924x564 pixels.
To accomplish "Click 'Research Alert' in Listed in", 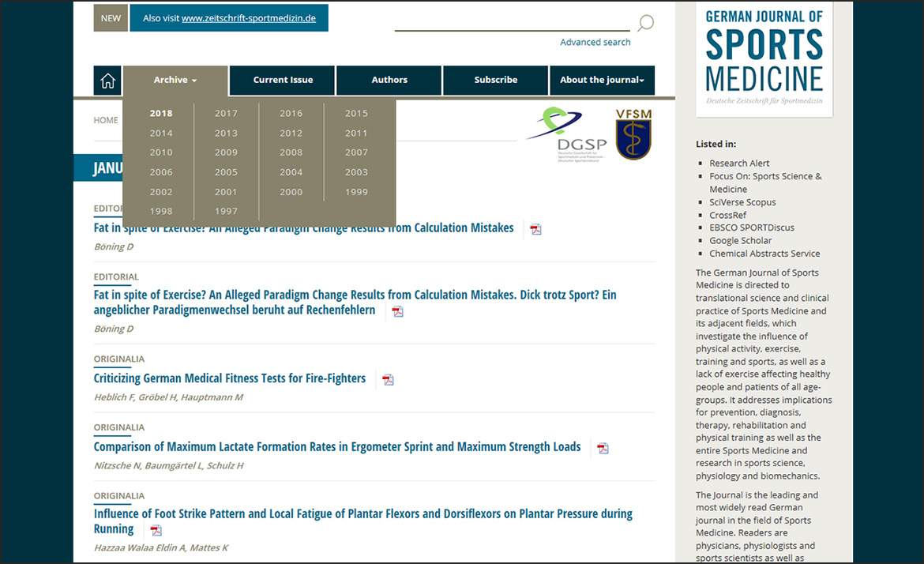I will (x=739, y=164).
